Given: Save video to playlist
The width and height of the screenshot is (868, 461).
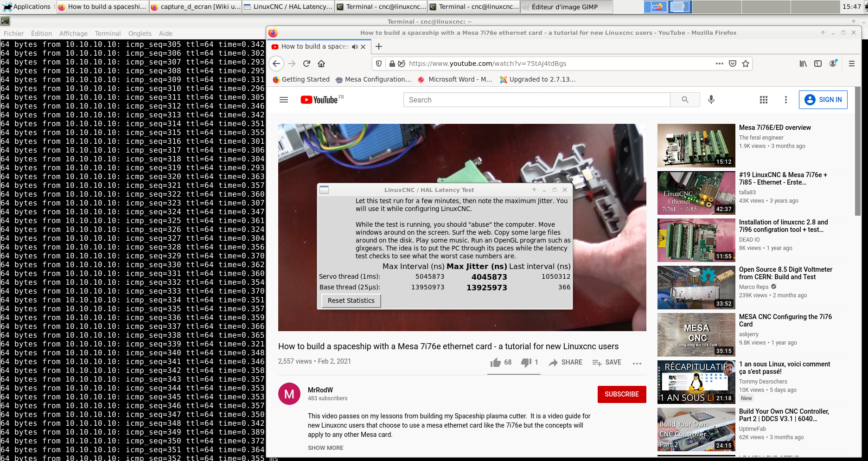Looking at the screenshot, I should click(x=607, y=362).
